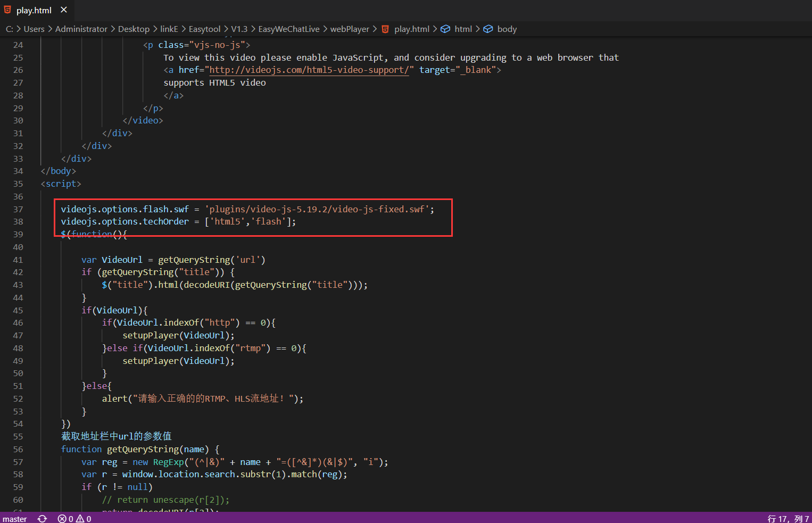Click the else if rtmp condition on line 48

point(204,348)
